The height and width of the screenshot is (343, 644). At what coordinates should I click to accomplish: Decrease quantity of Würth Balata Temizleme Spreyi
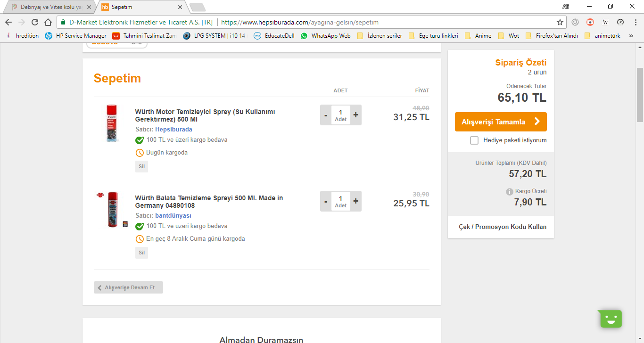(x=326, y=201)
